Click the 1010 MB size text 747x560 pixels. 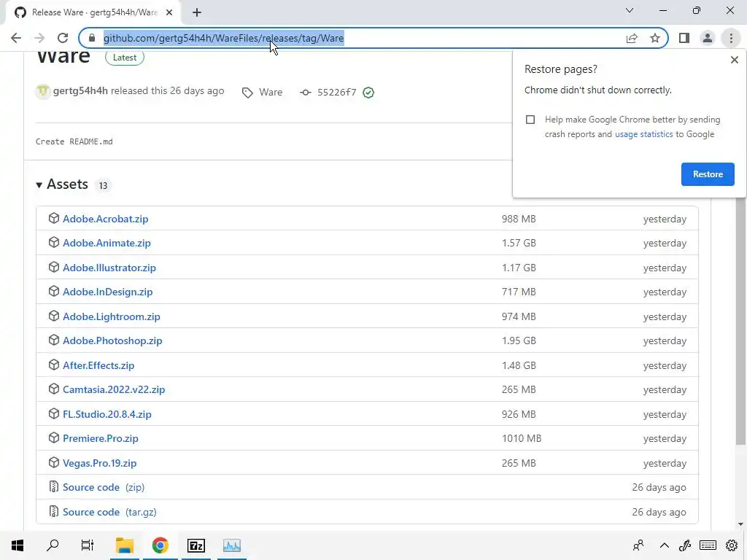[x=521, y=438]
